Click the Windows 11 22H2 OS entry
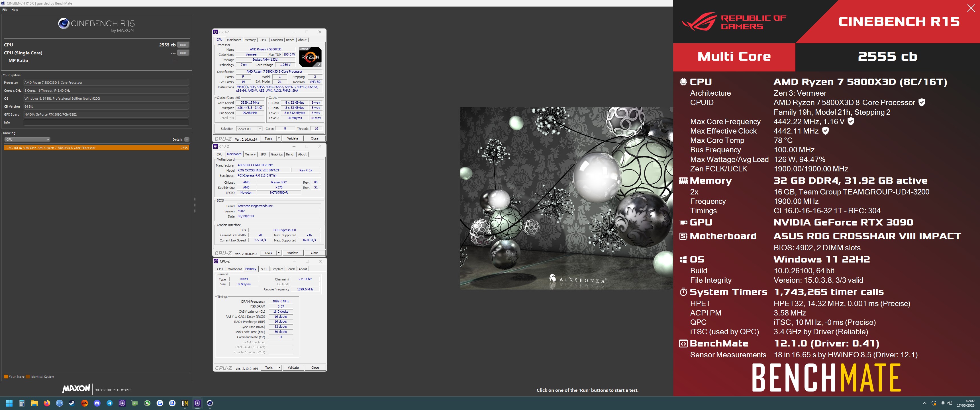The width and height of the screenshot is (980, 410). (x=822, y=259)
